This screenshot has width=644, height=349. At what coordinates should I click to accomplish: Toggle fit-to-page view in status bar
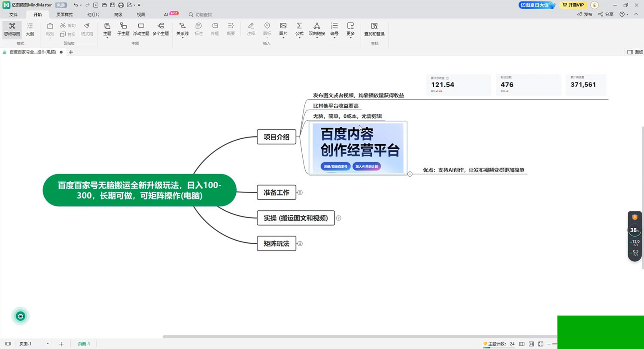532,344
